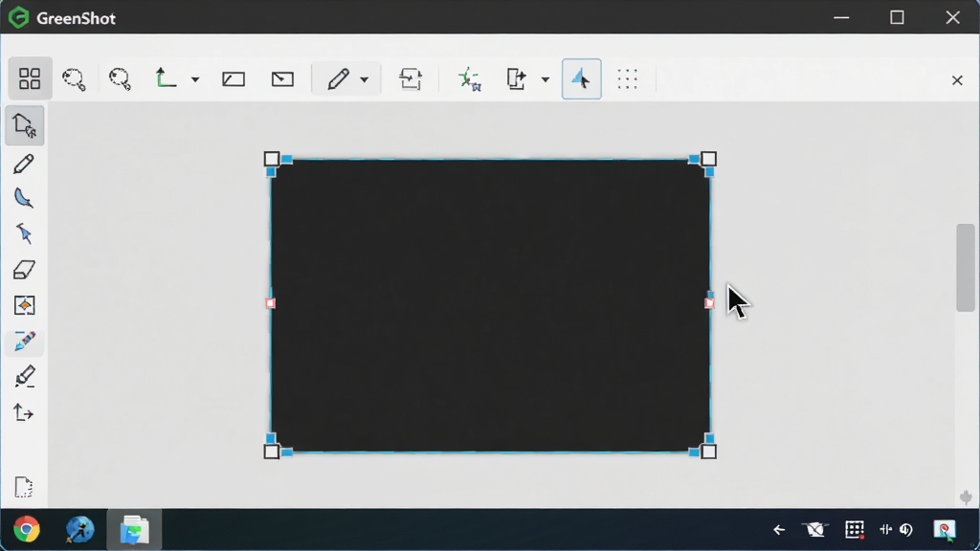Image resolution: width=980 pixels, height=551 pixels.
Task: Open the four-square grid view icon
Action: pos(30,78)
